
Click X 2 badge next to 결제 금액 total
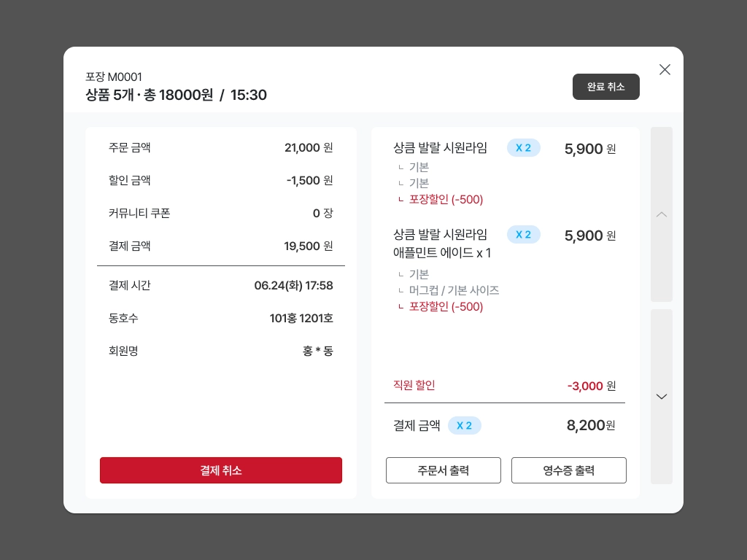465,425
